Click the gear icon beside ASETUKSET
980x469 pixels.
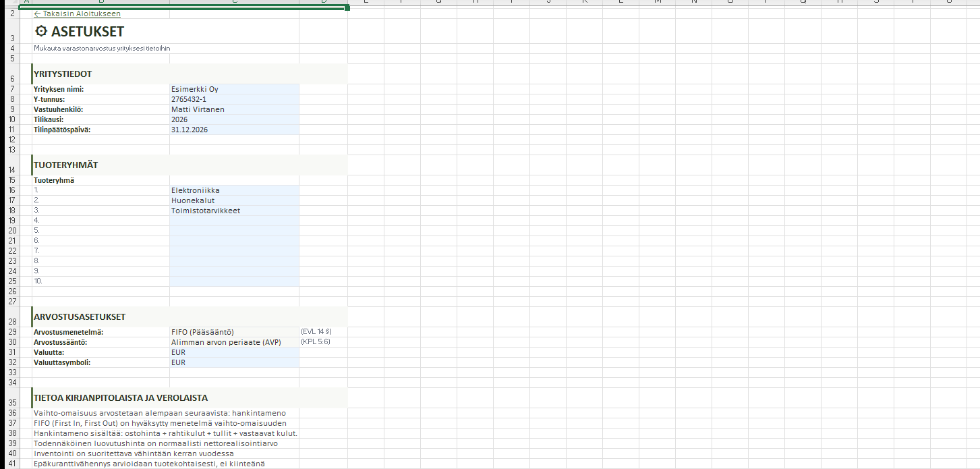[41, 31]
